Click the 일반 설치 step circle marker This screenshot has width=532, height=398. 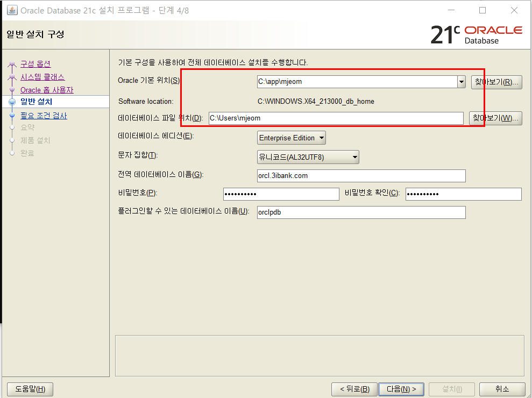coord(12,102)
